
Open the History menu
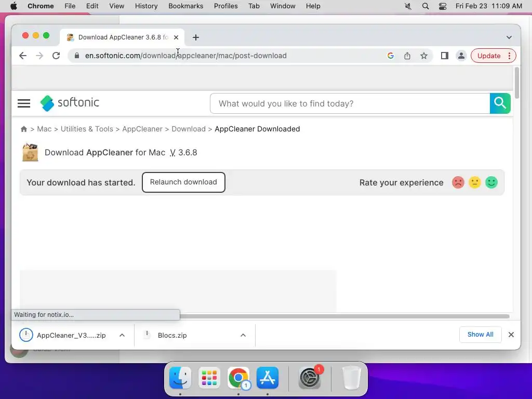pyautogui.click(x=146, y=6)
